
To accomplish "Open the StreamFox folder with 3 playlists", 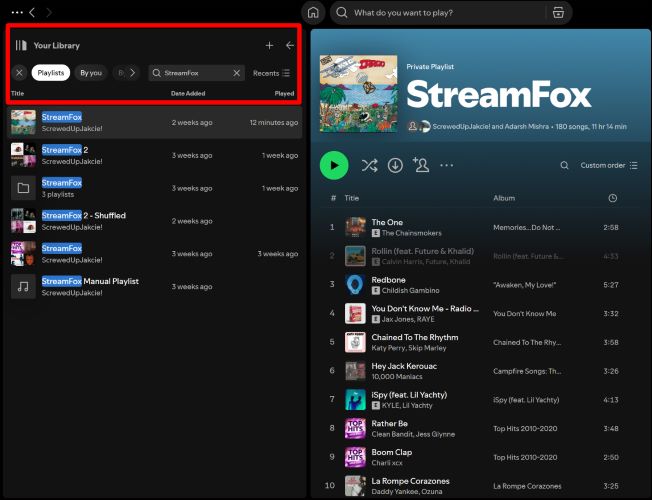I will pyautogui.click(x=154, y=188).
